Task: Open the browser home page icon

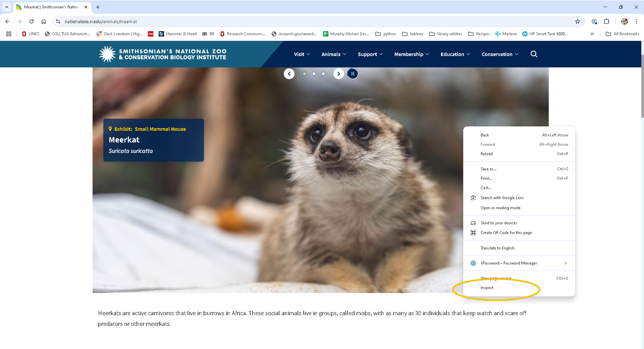Action: coord(43,22)
